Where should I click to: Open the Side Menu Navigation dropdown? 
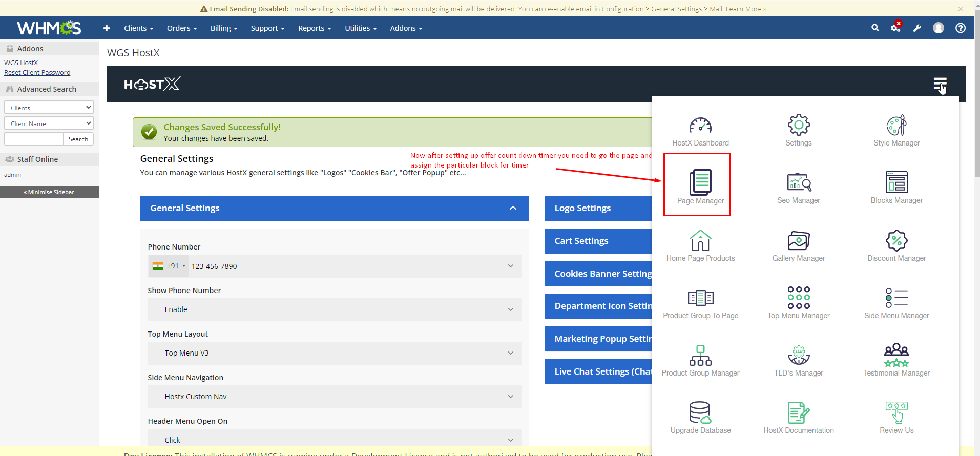(335, 397)
